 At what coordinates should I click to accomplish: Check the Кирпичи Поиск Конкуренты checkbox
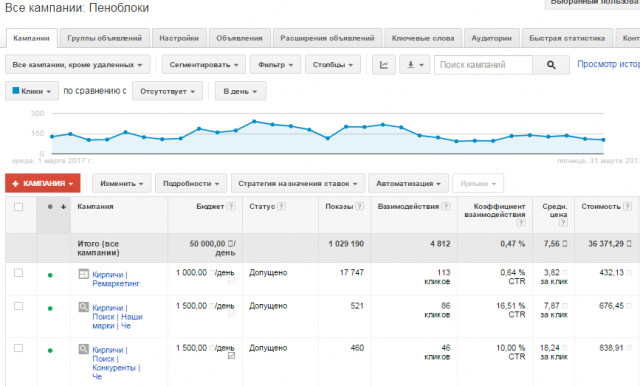click(x=18, y=348)
